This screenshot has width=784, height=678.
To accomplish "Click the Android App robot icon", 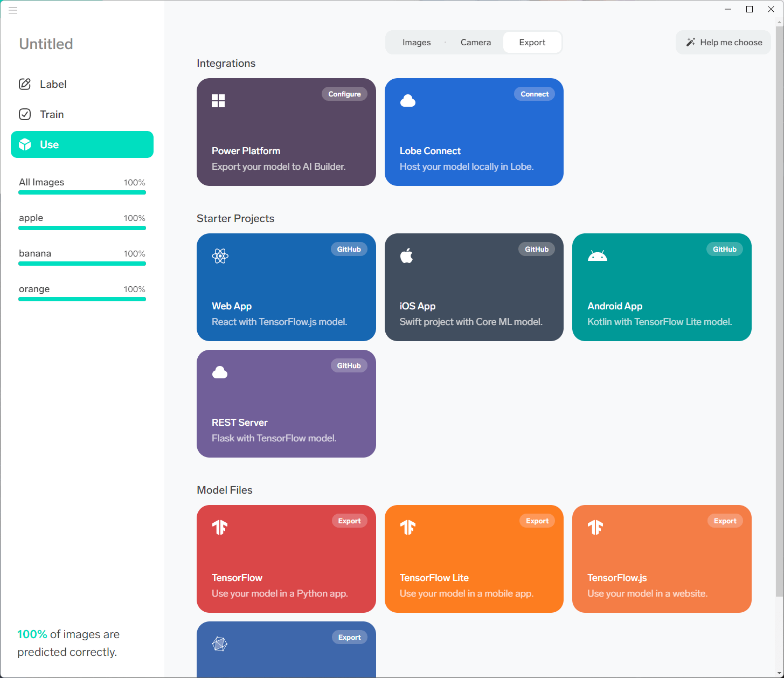I will pyautogui.click(x=597, y=256).
